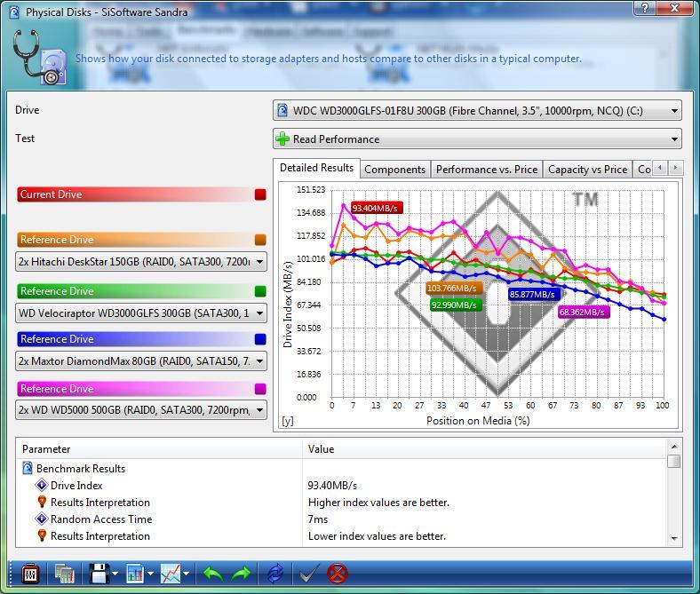
Task: Click results list scrollbar down arrow
Action: (x=674, y=539)
